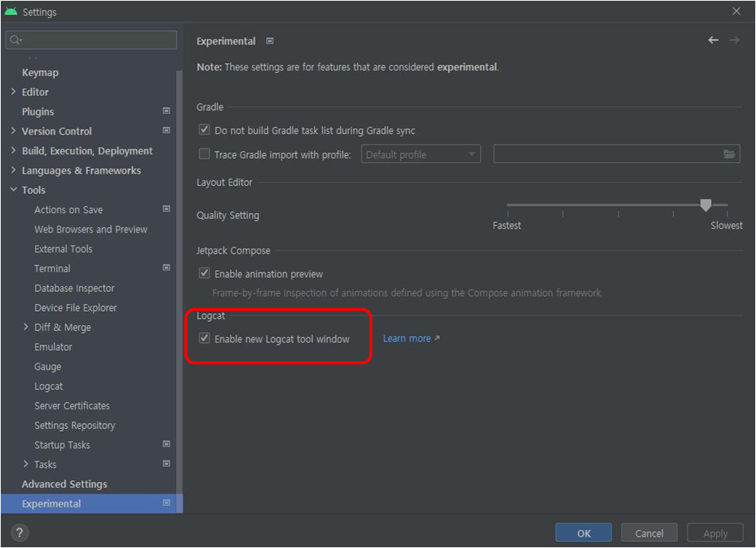Click the Quality Setting slider handle
This screenshot has width=756, height=548.
point(706,204)
